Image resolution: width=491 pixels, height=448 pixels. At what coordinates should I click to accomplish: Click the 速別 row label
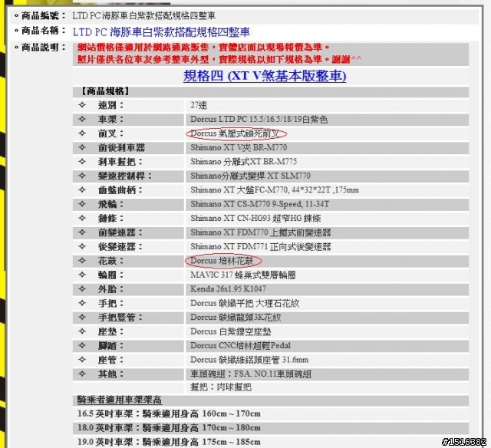pyautogui.click(x=110, y=105)
